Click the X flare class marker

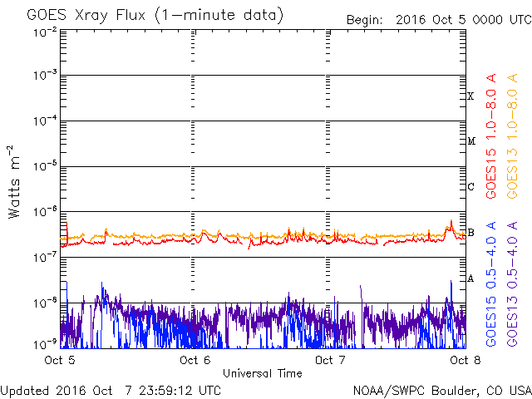tap(470, 96)
